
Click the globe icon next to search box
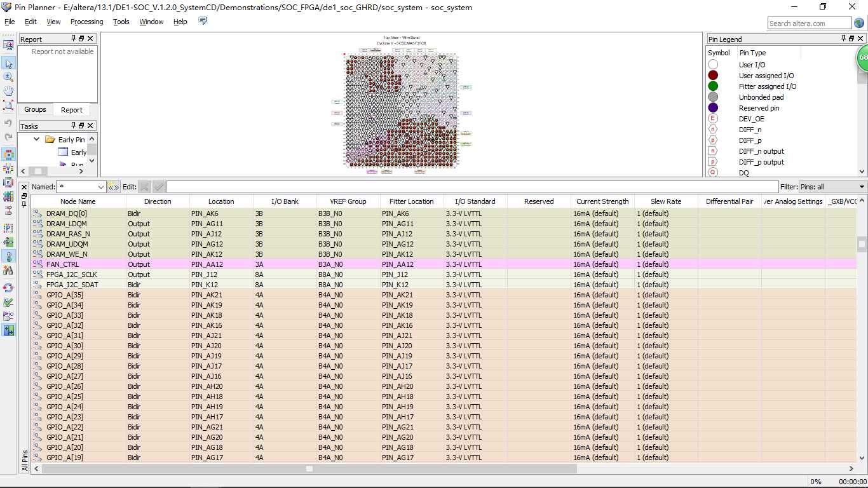859,23
